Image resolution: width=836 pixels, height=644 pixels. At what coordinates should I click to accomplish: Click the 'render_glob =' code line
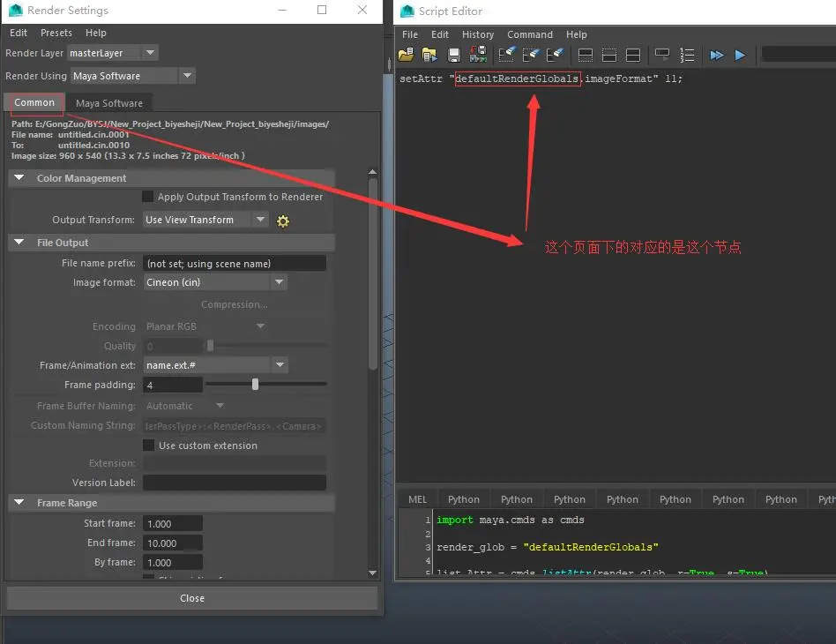[547, 547]
